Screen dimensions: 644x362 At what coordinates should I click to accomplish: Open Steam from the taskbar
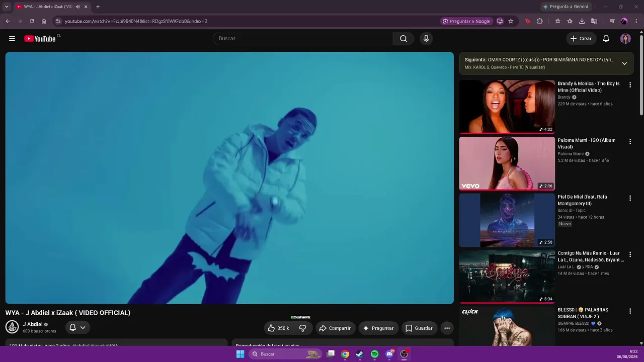click(x=360, y=354)
